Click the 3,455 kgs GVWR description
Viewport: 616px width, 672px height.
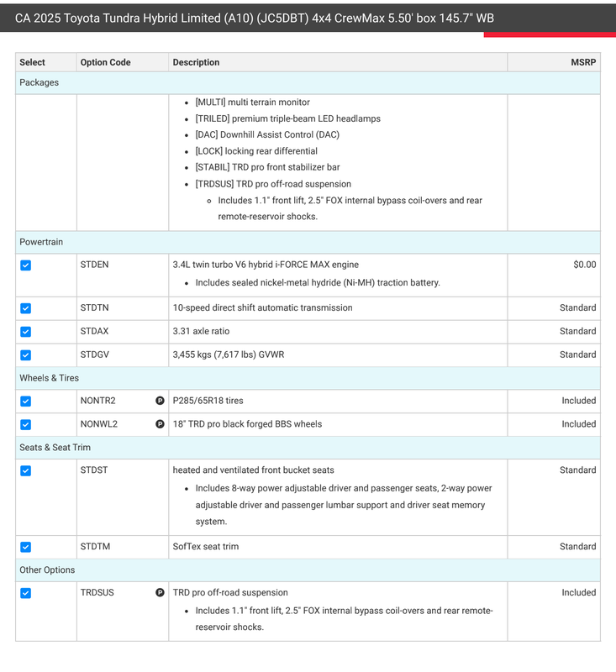click(x=229, y=354)
